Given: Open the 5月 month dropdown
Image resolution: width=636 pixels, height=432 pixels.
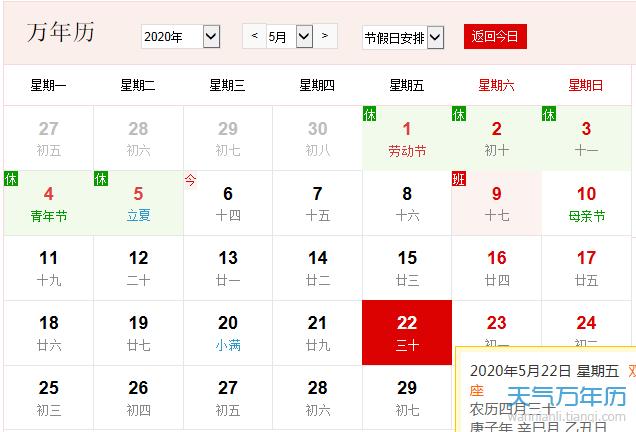Looking at the screenshot, I should pyautogui.click(x=290, y=37).
